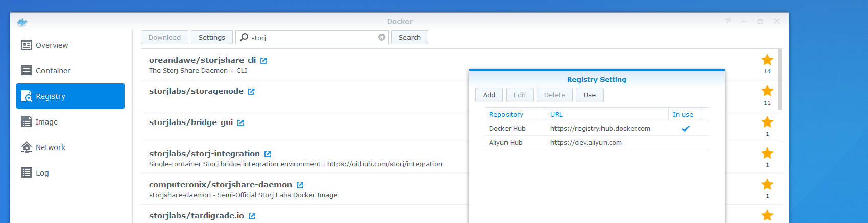Viewport: 868px width, 223px height.
Task: Click the Log list icon
Action: (x=27, y=172)
